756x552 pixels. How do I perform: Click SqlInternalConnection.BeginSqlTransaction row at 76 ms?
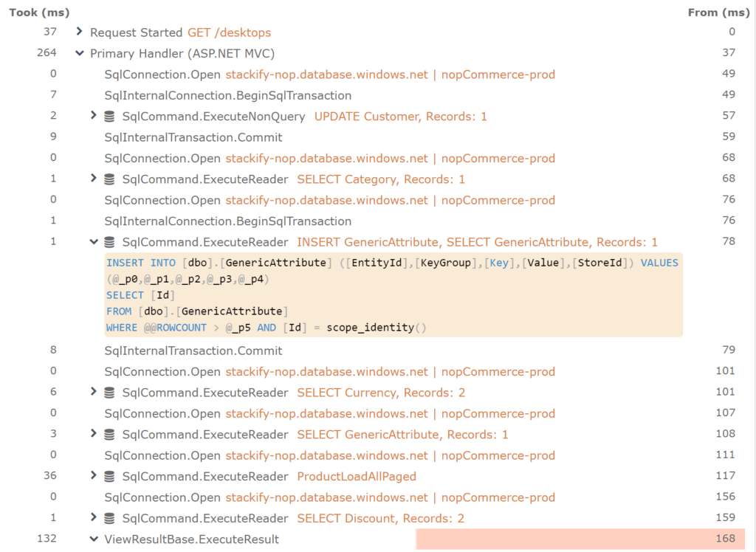coord(227,221)
